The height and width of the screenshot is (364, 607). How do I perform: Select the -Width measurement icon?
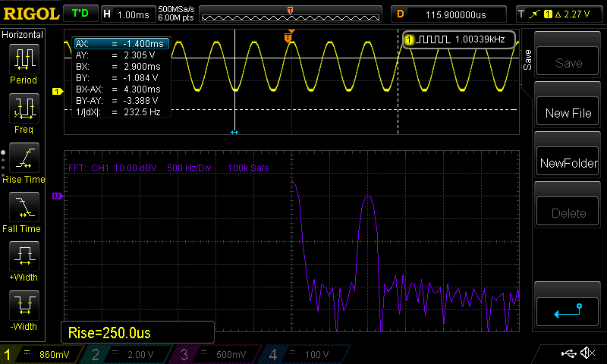point(24,306)
